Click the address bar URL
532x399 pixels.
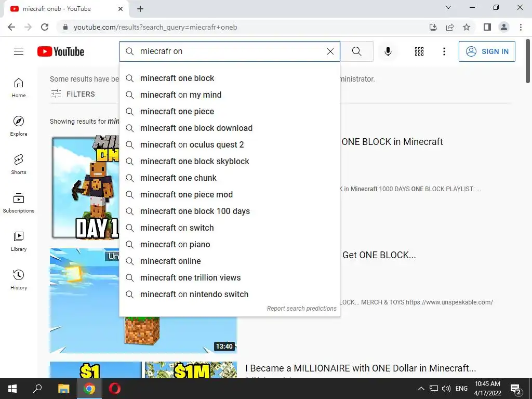tap(155, 27)
